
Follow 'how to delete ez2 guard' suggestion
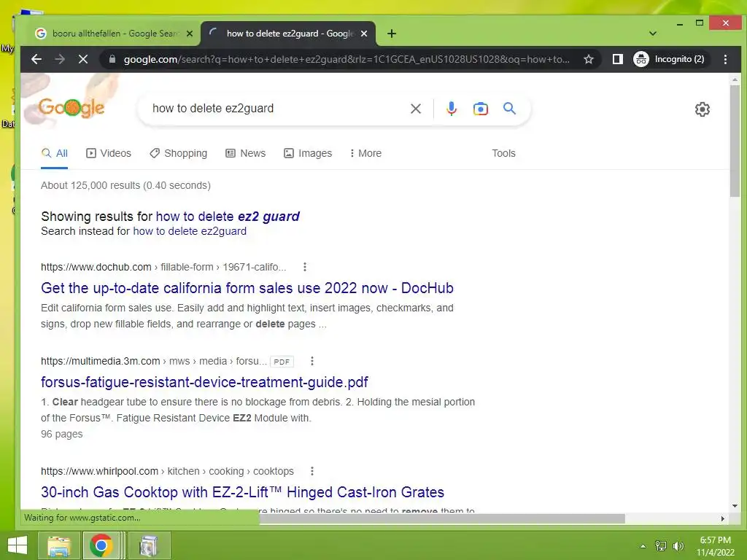pyautogui.click(x=228, y=216)
